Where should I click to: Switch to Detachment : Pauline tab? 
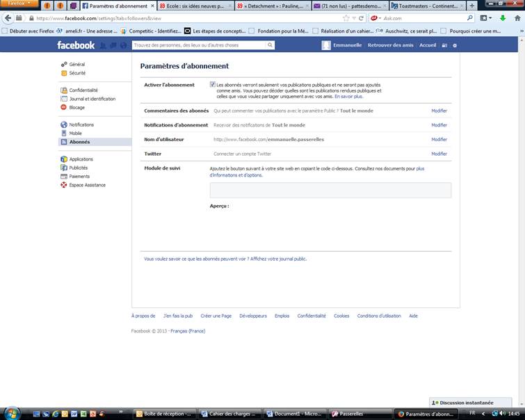pyautogui.click(x=273, y=6)
